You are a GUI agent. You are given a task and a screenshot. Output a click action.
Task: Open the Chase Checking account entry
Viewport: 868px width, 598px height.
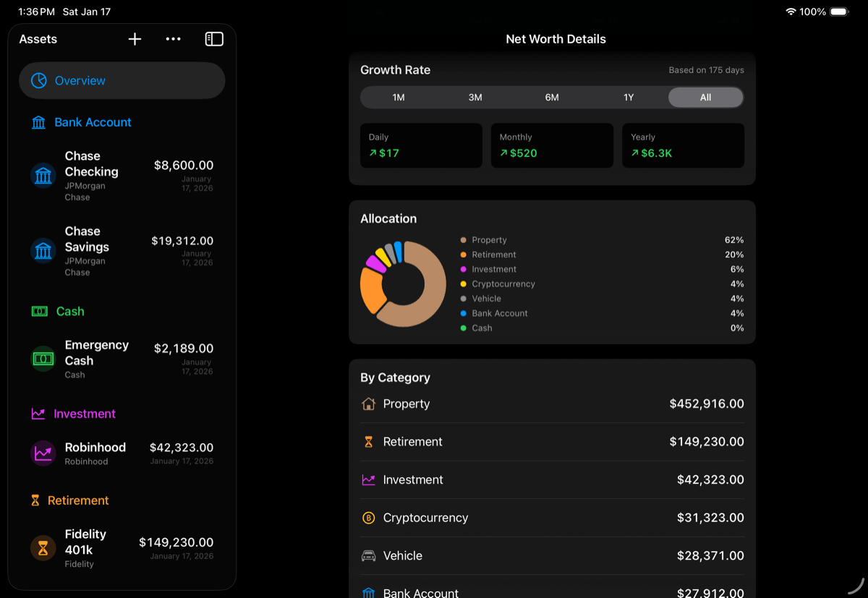pyautogui.click(x=122, y=176)
